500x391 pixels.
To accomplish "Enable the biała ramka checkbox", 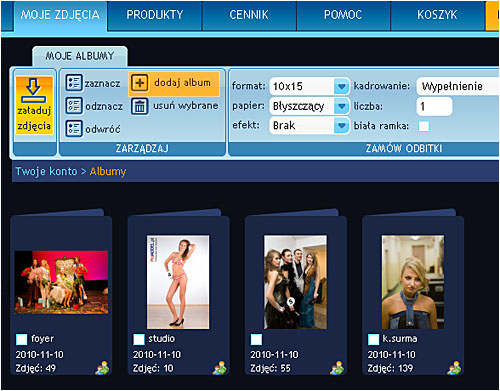I will click(x=424, y=126).
